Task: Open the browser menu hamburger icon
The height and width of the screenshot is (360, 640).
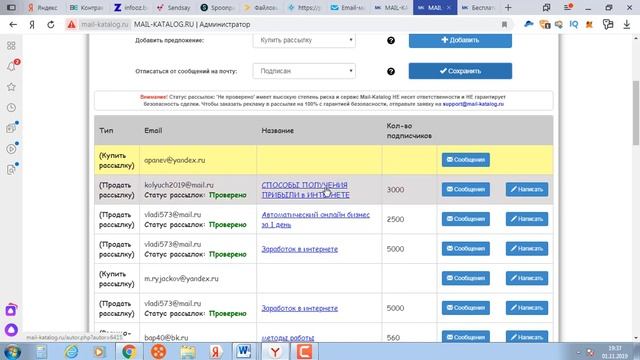Action: coord(568,7)
